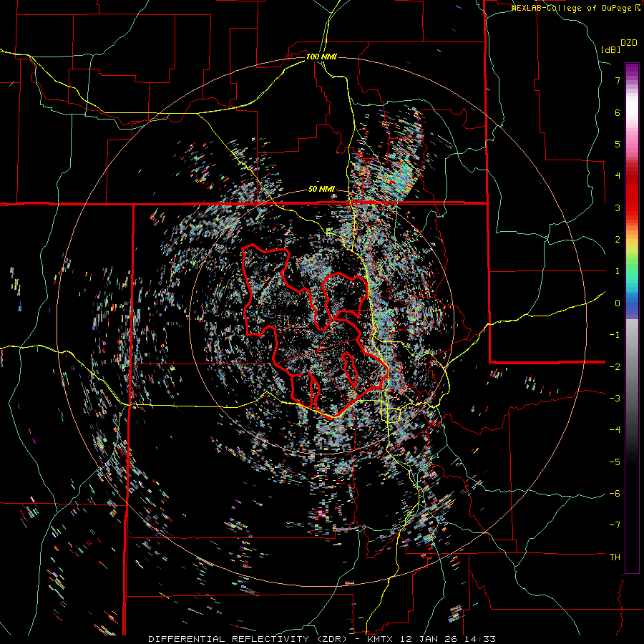Click the '[dB]' unit label
The image size is (644, 644).
pos(611,49)
